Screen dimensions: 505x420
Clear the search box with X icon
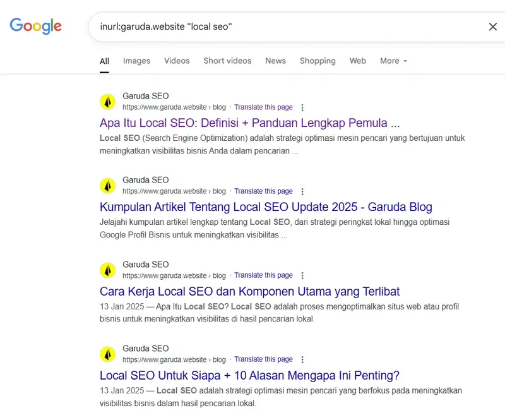(x=493, y=27)
